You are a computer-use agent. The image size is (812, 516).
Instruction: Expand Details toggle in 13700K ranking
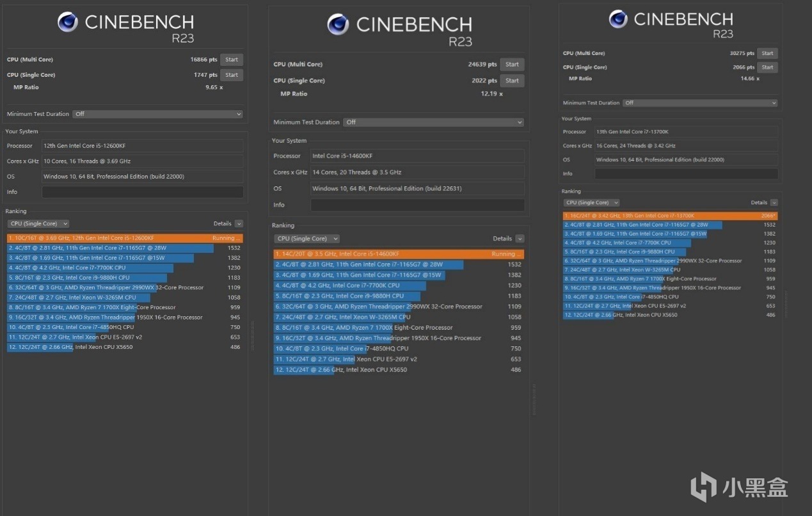pos(774,202)
